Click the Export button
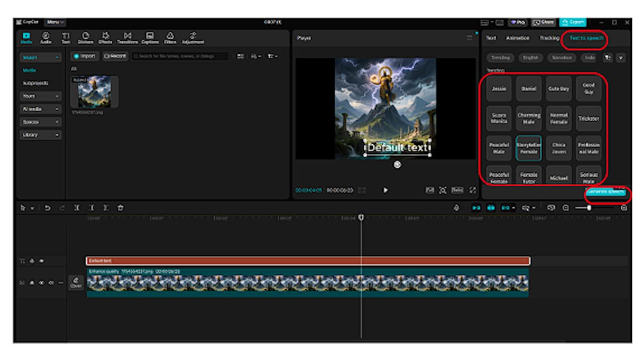Screen dimensions: 644x362 [x=573, y=22]
